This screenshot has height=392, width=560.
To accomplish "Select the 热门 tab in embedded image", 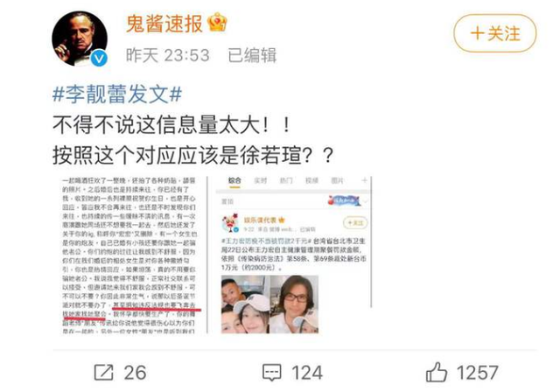I will coord(286,180).
